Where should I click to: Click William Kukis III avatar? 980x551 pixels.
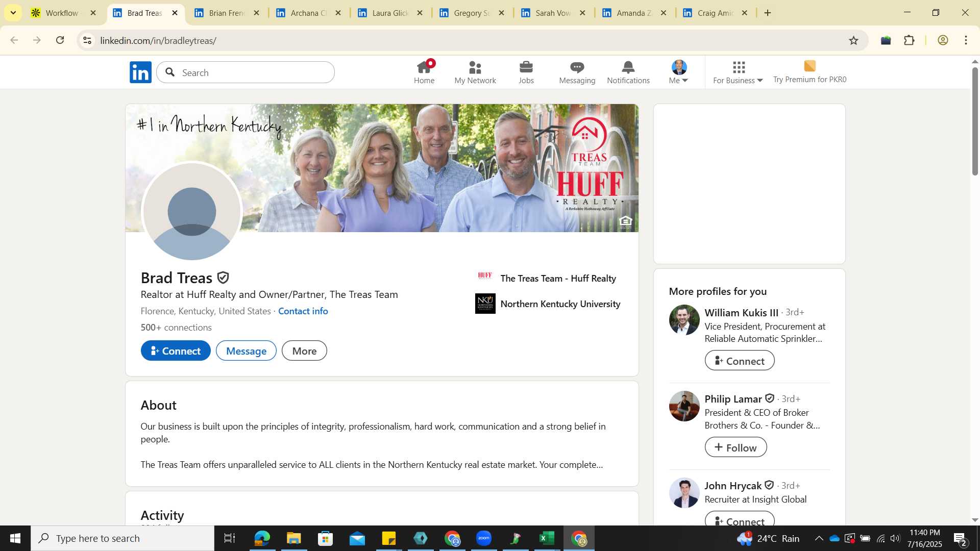(x=684, y=320)
